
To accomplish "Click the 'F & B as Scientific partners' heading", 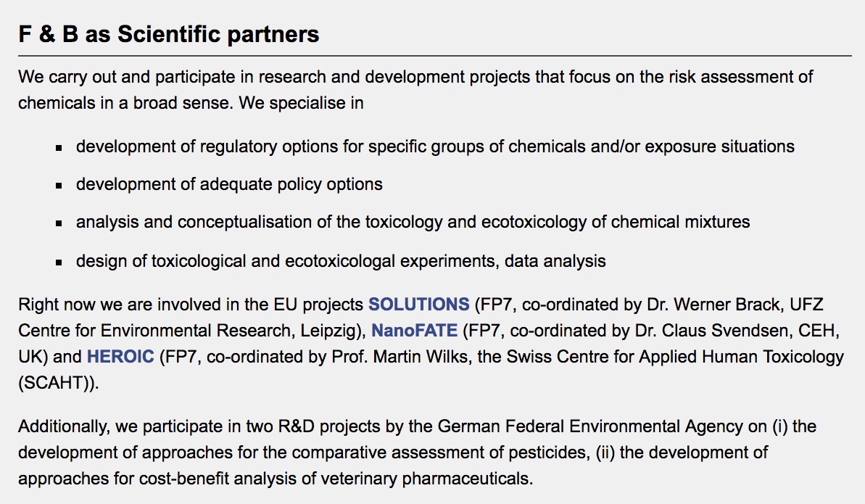I will pos(169,34).
